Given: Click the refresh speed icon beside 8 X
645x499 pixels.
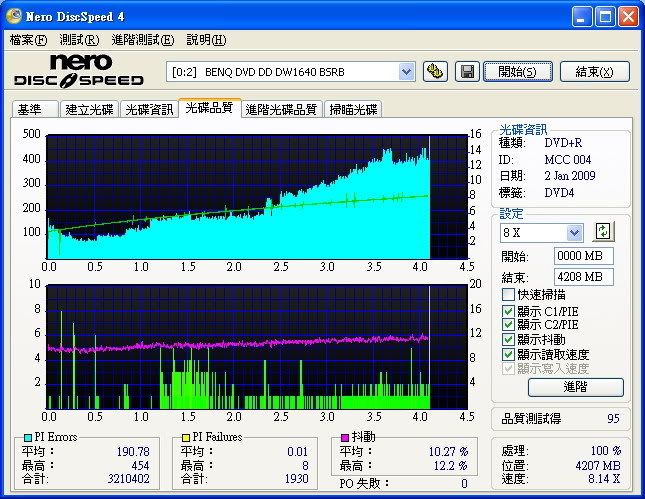Looking at the screenshot, I should pyautogui.click(x=603, y=232).
